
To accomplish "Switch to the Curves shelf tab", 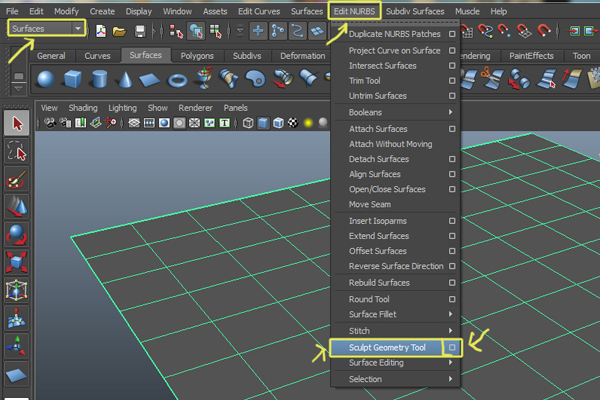I will (x=97, y=56).
